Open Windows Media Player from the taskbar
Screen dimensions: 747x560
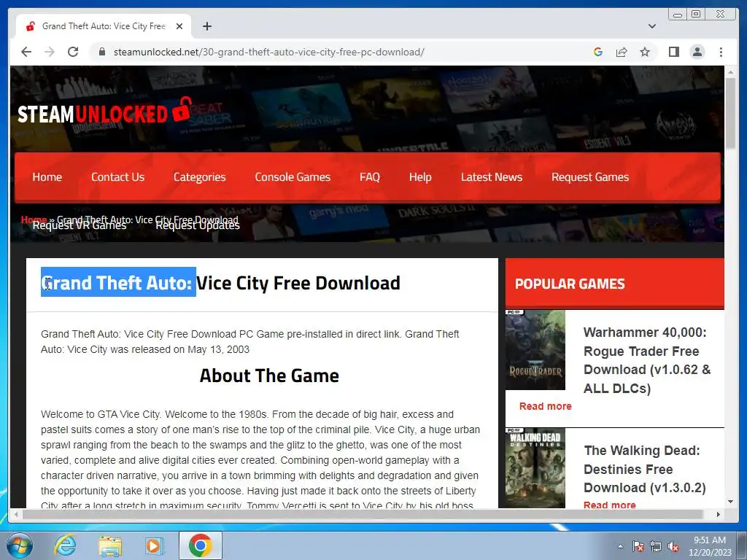[154, 545]
